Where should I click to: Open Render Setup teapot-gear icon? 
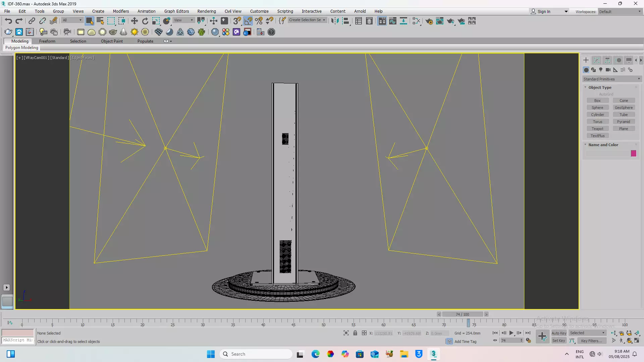pos(429,21)
